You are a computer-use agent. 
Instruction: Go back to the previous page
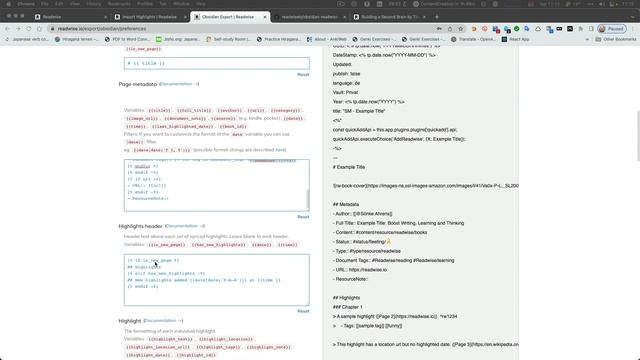[7, 29]
